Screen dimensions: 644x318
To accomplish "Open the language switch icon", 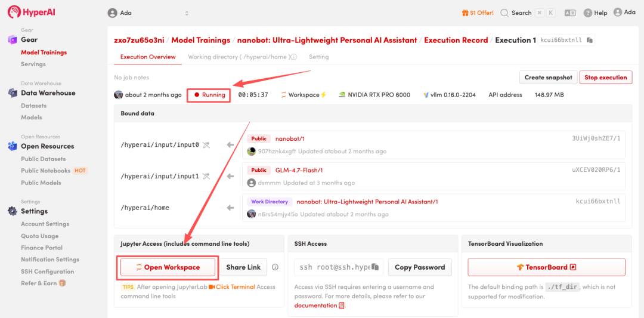I will point(570,13).
